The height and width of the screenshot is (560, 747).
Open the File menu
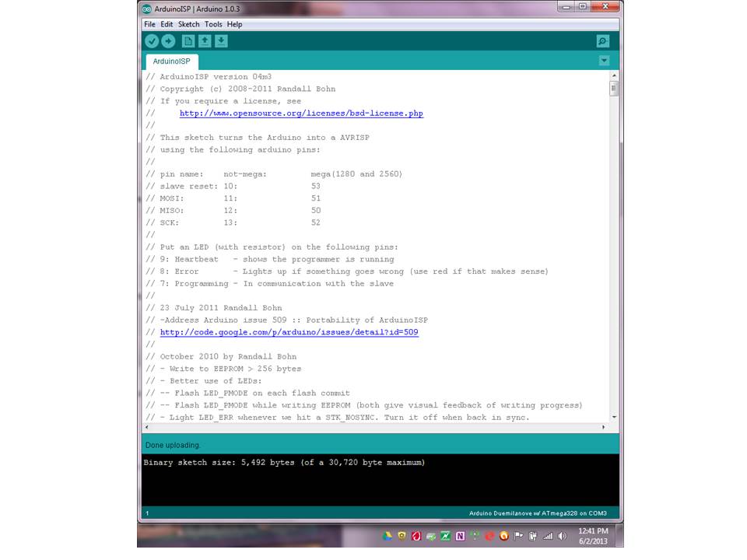click(149, 24)
